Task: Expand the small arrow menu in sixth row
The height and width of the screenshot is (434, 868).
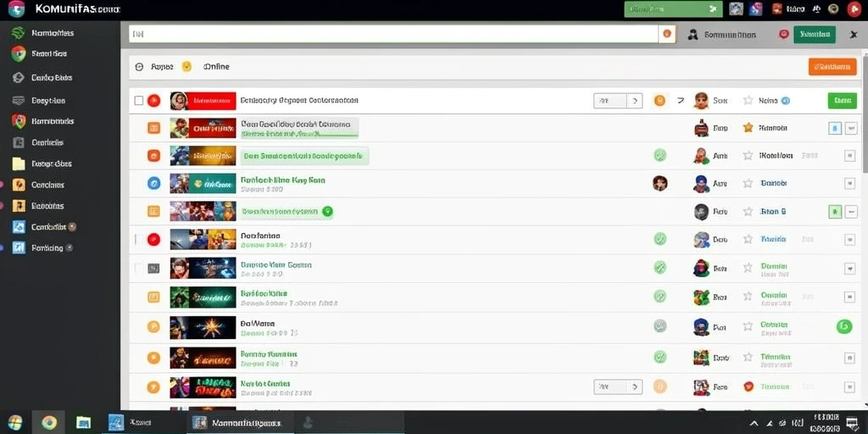Action: 849,239
